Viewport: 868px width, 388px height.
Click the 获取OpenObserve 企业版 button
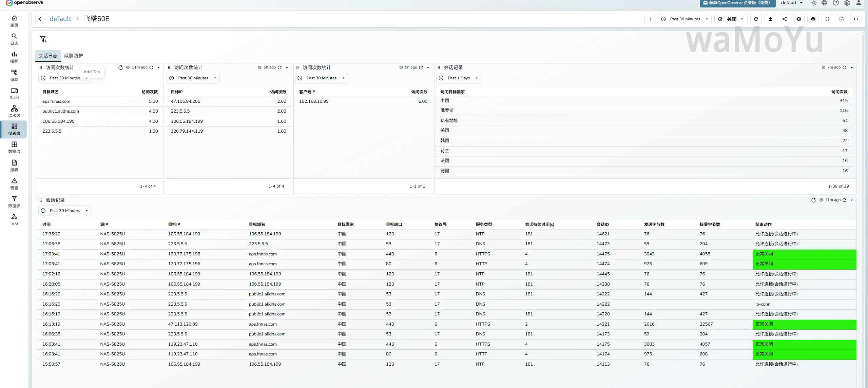click(x=737, y=3)
